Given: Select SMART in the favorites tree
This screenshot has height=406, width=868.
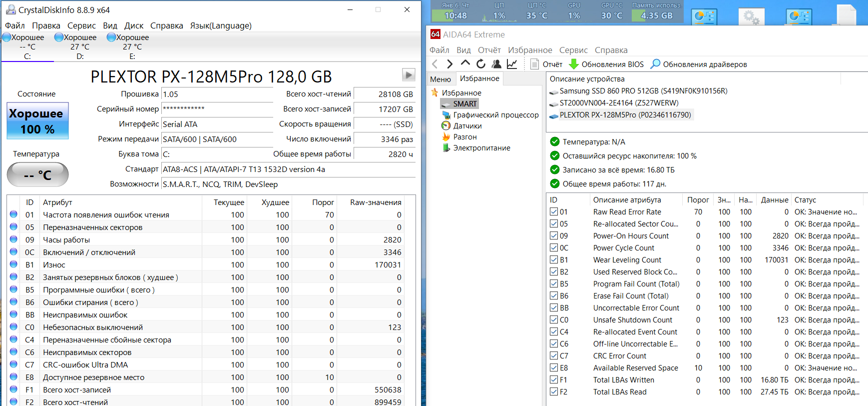Looking at the screenshot, I should tap(459, 103).
